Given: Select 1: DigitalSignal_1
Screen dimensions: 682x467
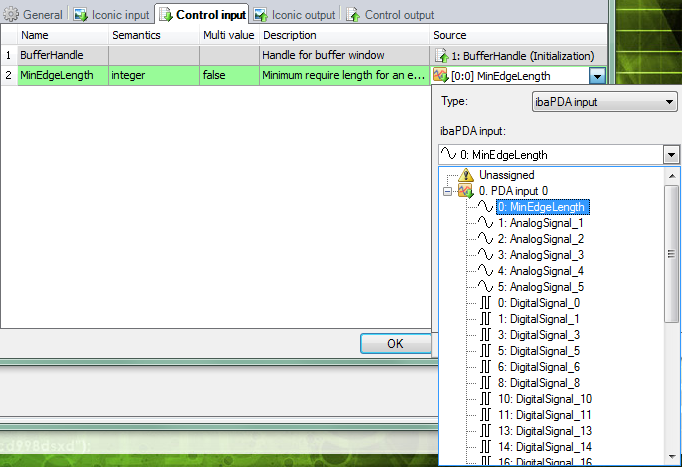Looking at the screenshot, I should (539, 319).
